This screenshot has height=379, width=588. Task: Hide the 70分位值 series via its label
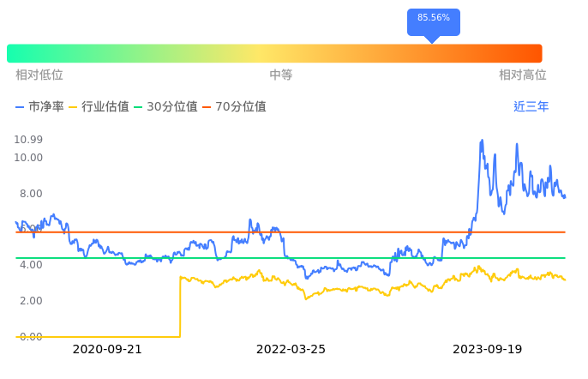[241, 107]
